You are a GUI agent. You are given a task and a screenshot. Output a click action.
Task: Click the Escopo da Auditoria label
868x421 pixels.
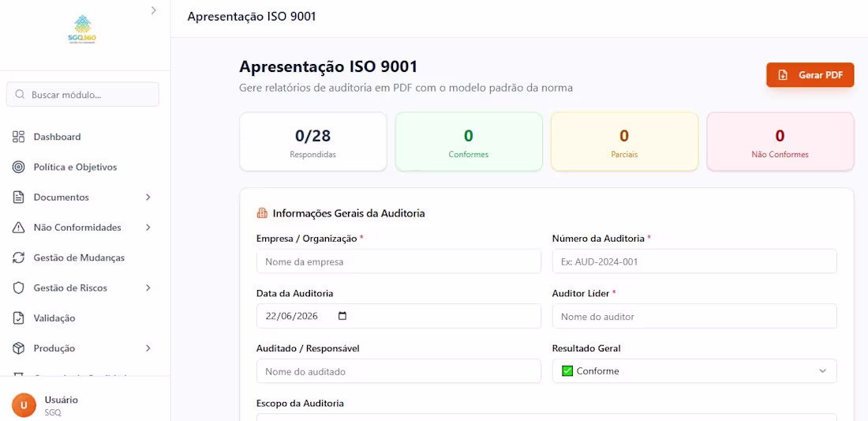(x=300, y=404)
